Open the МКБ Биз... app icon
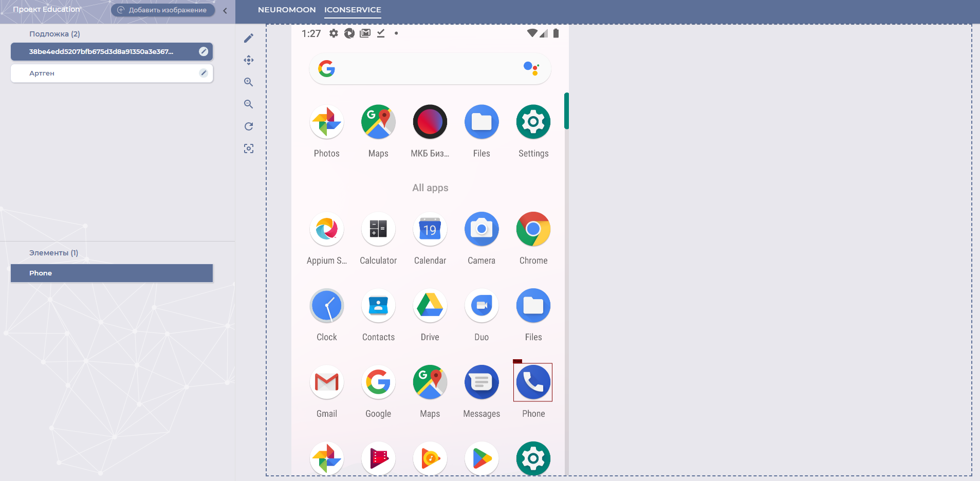Viewport: 980px width, 481px height. [x=430, y=122]
